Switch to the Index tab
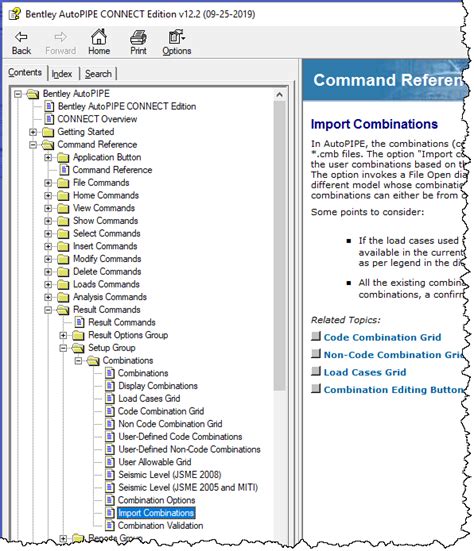The height and width of the screenshot is (551, 474). click(x=62, y=74)
